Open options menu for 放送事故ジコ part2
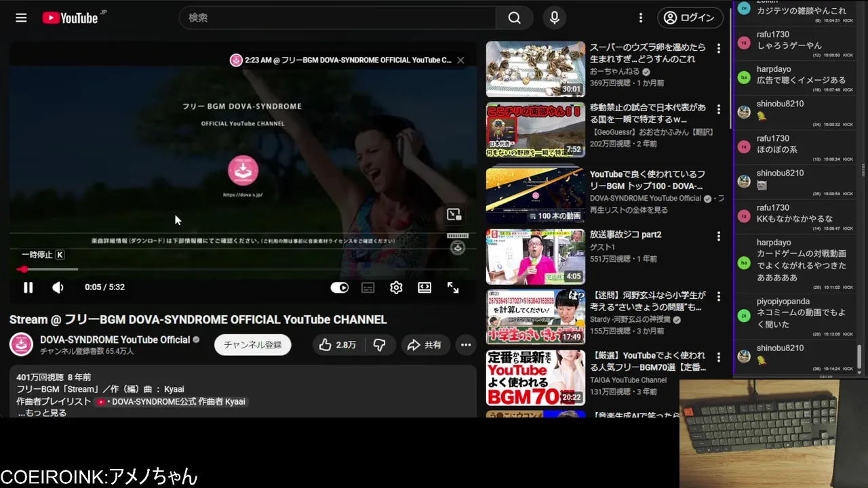This screenshot has width=868, height=488. (x=719, y=236)
